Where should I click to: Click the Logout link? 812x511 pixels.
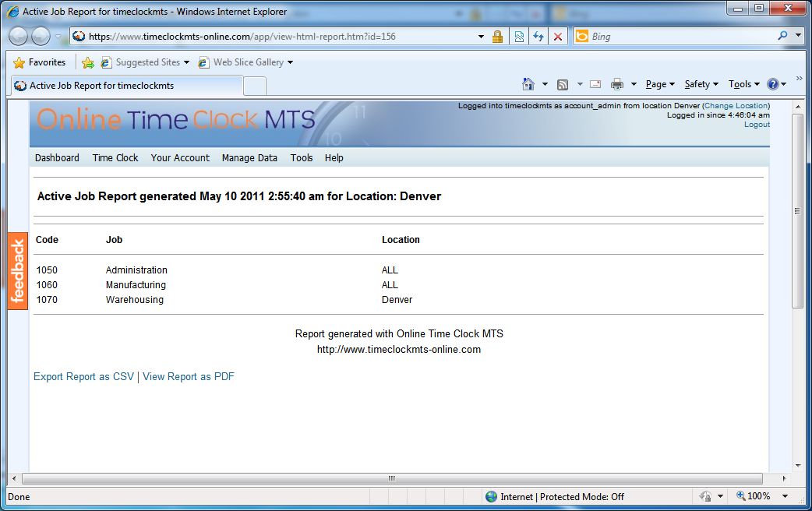coord(757,125)
